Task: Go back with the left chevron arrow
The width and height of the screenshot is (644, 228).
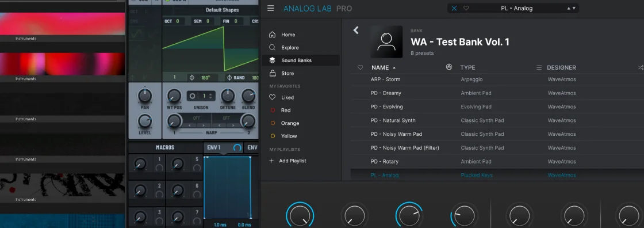Action: [356, 30]
